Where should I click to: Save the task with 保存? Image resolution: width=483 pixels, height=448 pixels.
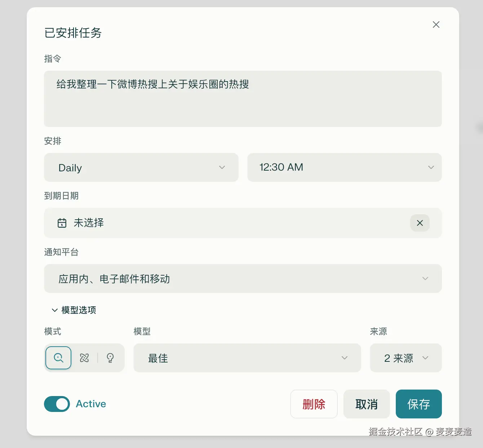[x=418, y=404]
